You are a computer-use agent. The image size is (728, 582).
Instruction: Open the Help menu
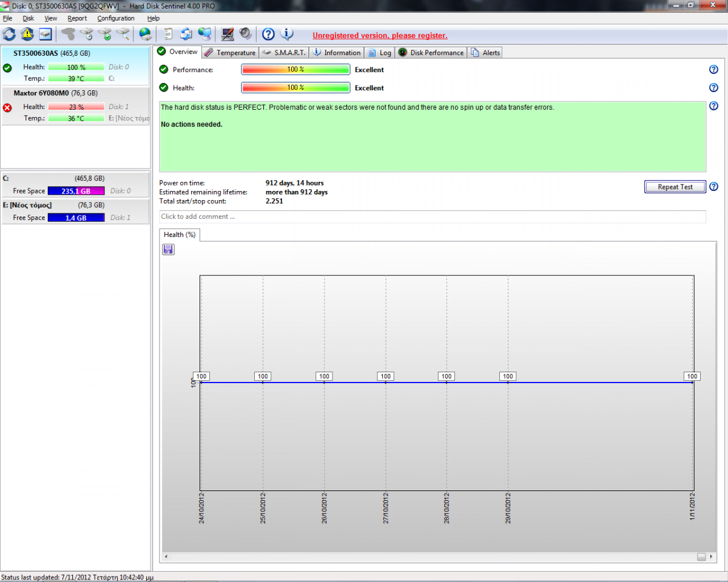[153, 18]
